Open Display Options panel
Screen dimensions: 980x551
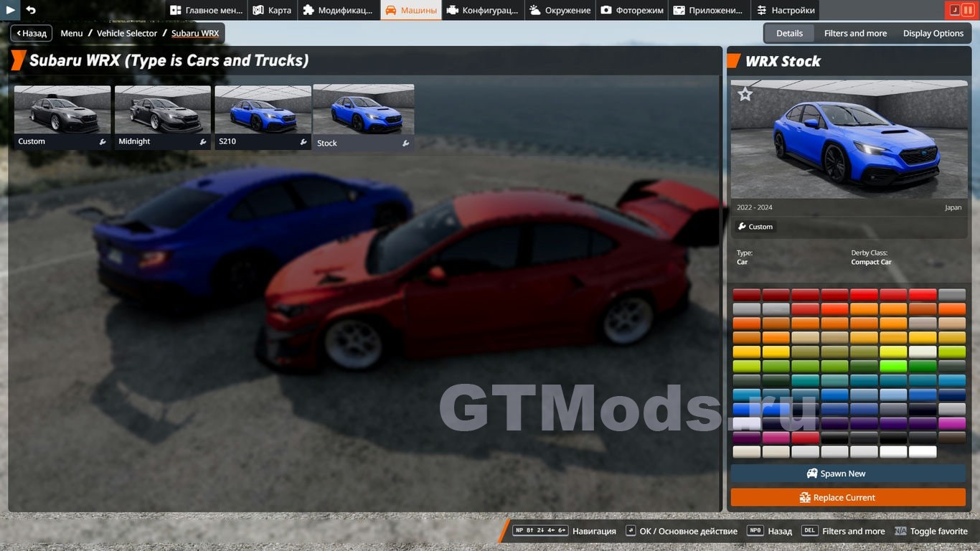coord(933,33)
